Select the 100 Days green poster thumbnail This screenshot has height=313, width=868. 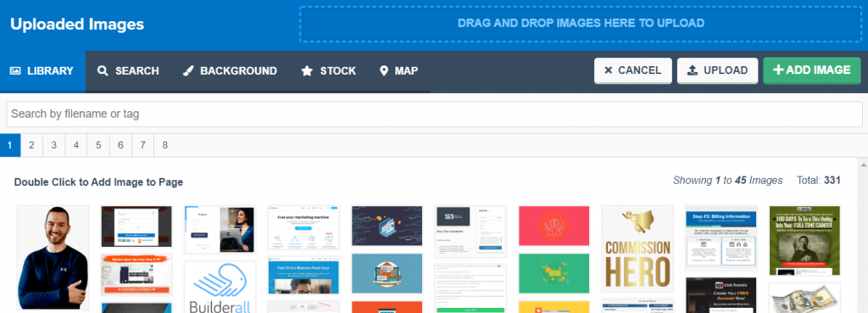point(804,240)
